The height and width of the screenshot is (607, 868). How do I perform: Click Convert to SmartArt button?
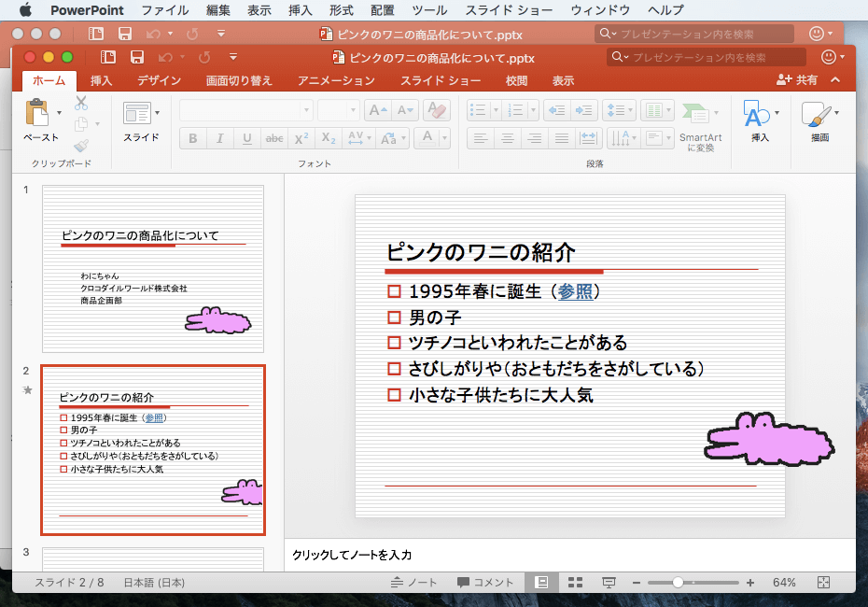coord(700,127)
